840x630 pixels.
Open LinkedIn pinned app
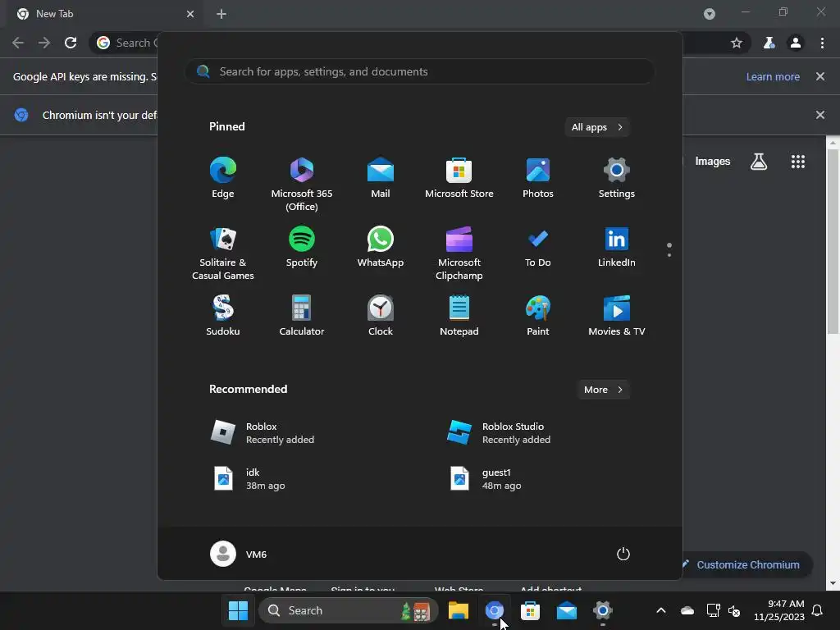click(x=617, y=248)
